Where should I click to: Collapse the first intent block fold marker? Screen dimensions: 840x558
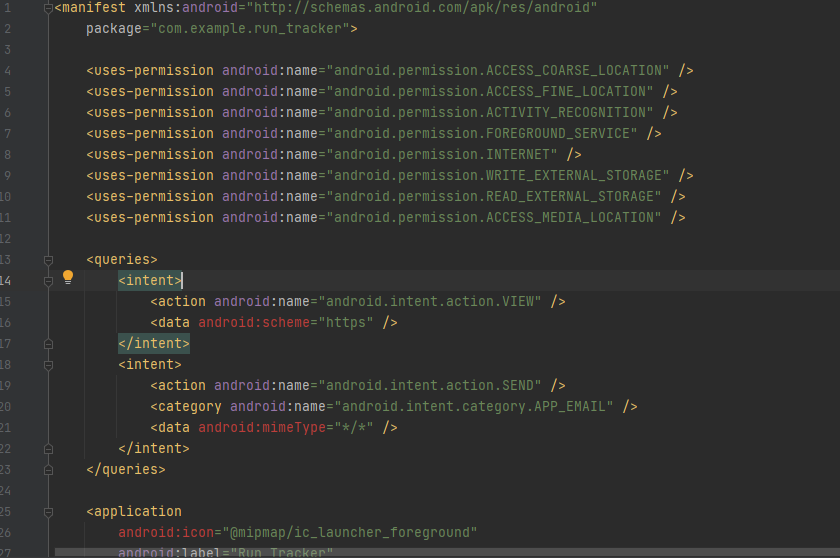coord(48,281)
